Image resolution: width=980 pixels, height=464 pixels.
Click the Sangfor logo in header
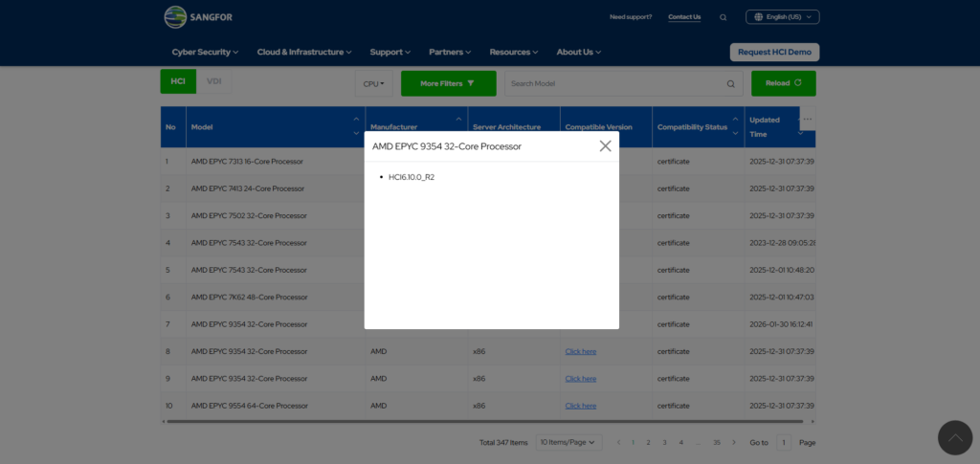(198, 17)
